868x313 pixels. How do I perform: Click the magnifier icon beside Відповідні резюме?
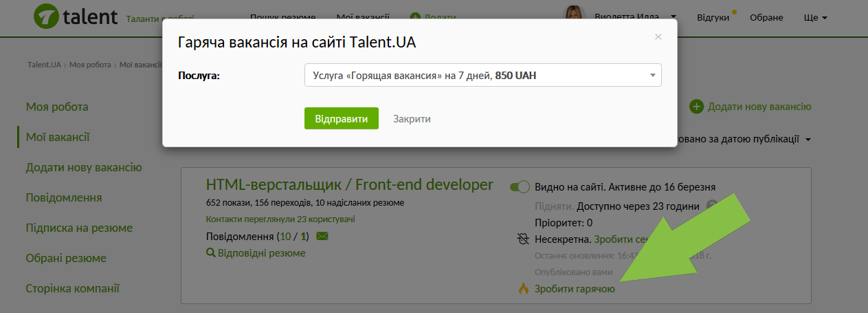click(211, 253)
